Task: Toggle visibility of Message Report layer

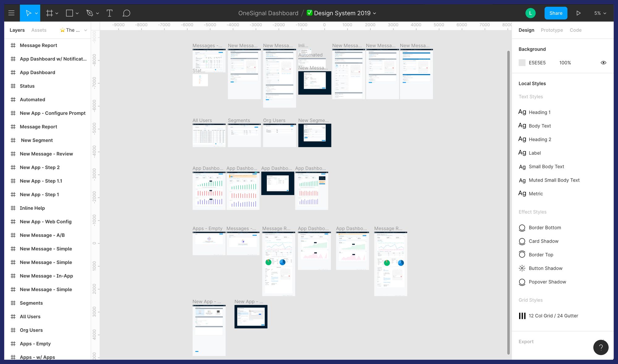Action: coord(85,45)
